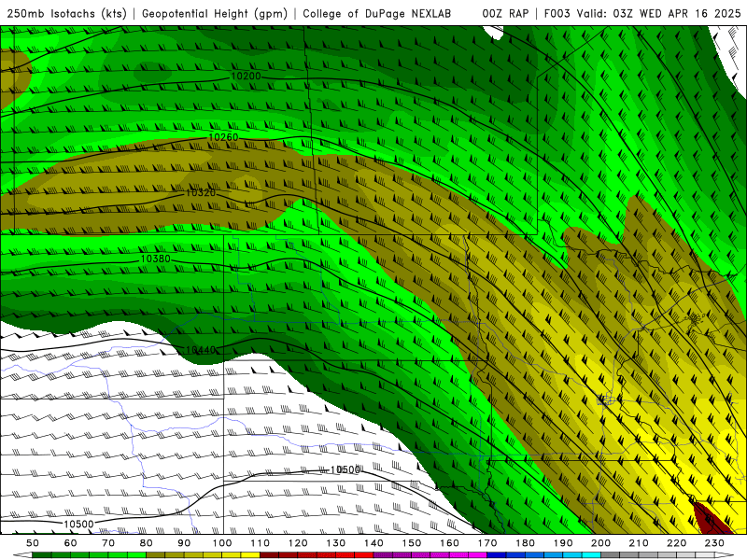This screenshot has height=560, width=747.
Task: Click the 130 value on the color scale
Action: 336,543
